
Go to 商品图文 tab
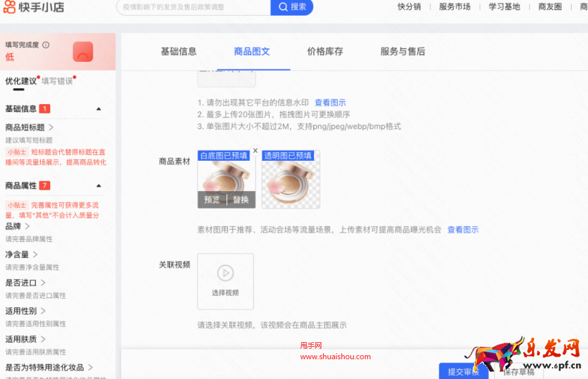coord(252,51)
